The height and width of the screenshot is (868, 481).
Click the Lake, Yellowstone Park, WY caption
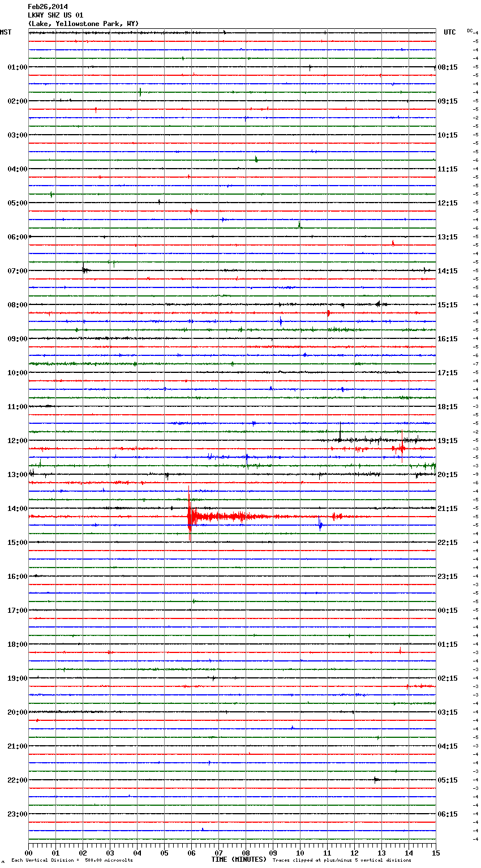tap(83, 24)
